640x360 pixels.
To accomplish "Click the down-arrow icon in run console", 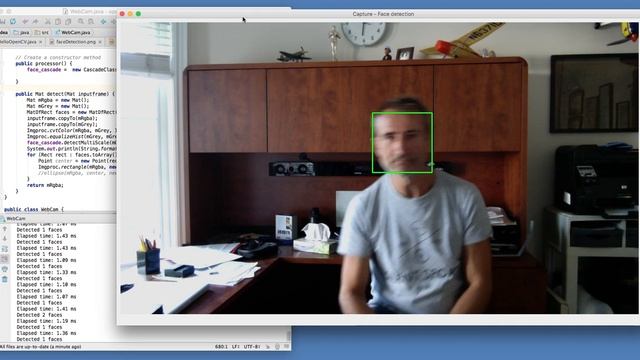I will coord(5,239).
